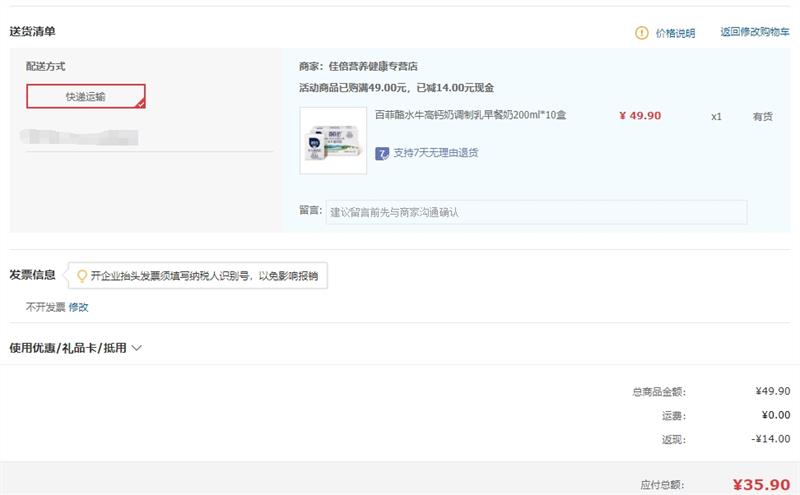Select 快递运输 delivery method option
Screen dimensions: 800x495
click(86, 96)
